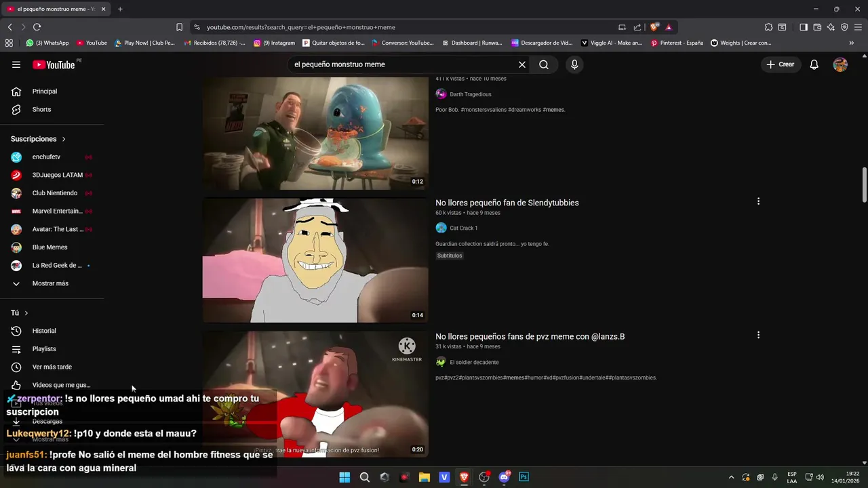The width and height of the screenshot is (868, 488).
Task: Open Pinterest - España bookmark
Action: (677, 43)
